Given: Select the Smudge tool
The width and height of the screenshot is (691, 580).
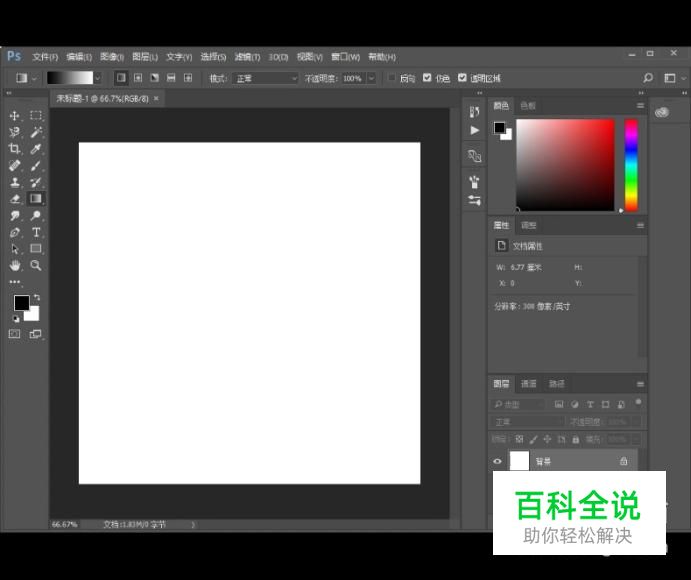Looking at the screenshot, I should pos(14,216).
